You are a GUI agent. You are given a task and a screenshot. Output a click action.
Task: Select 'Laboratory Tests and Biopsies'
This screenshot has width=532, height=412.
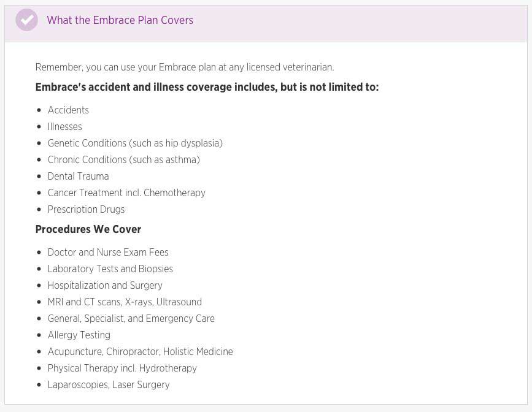110,269
